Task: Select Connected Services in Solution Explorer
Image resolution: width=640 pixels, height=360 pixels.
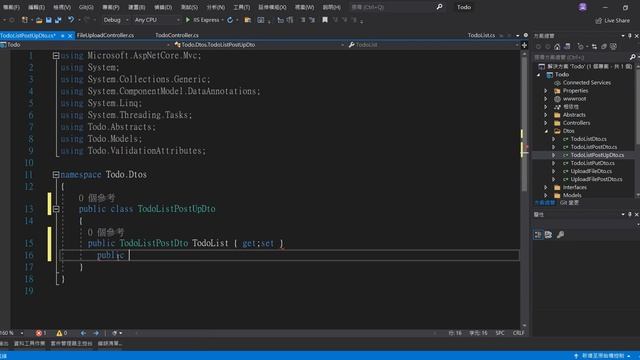Action: [x=587, y=82]
